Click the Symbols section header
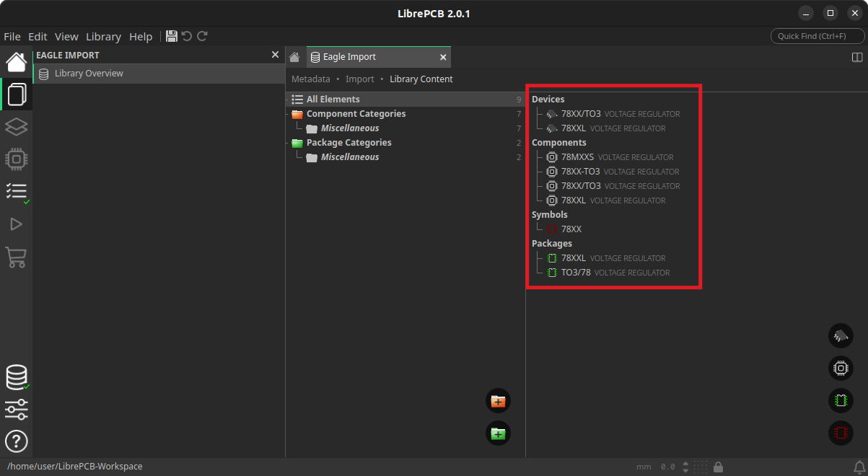The height and width of the screenshot is (476, 868). 550,215
